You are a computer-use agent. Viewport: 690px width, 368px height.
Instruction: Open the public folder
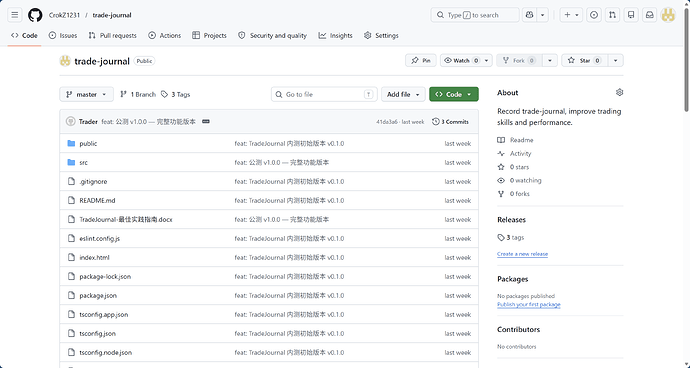coord(88,144)
